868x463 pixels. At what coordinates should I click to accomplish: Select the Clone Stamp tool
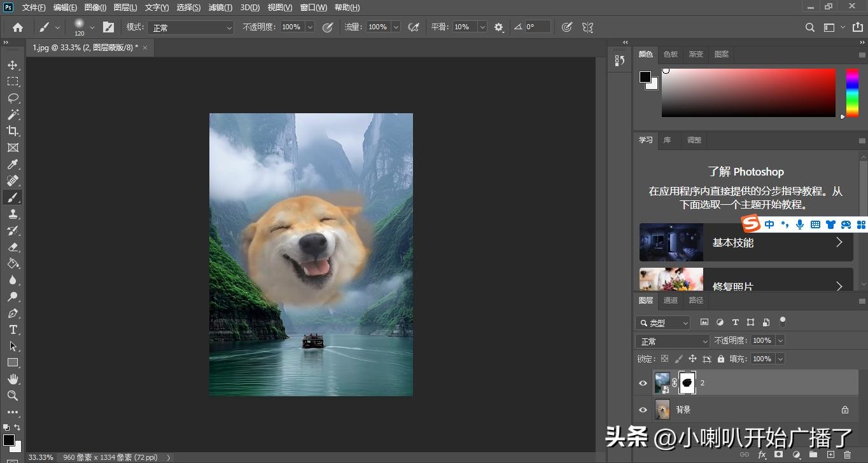tap(13, 214)
